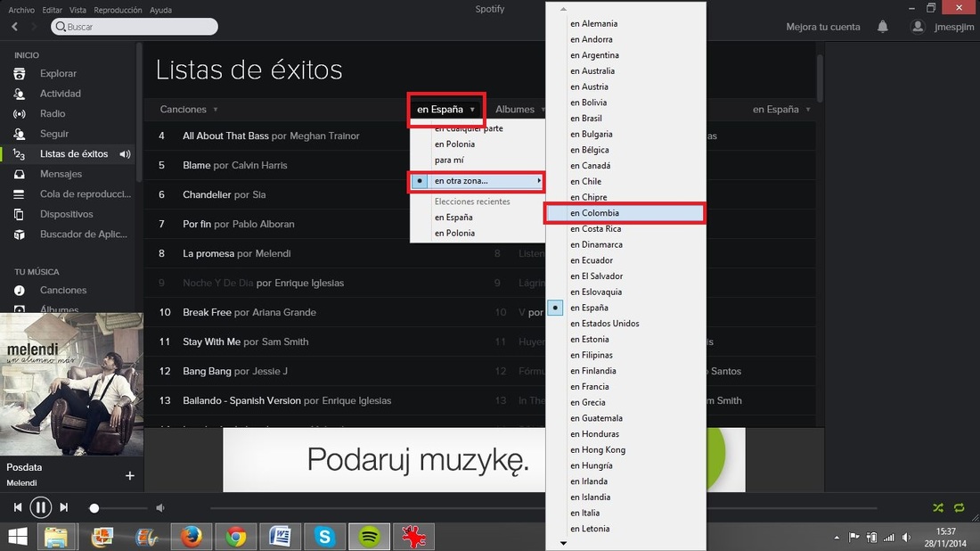
Task: Click the country list scroll-up arrow
Action: [x=563, y=9]
